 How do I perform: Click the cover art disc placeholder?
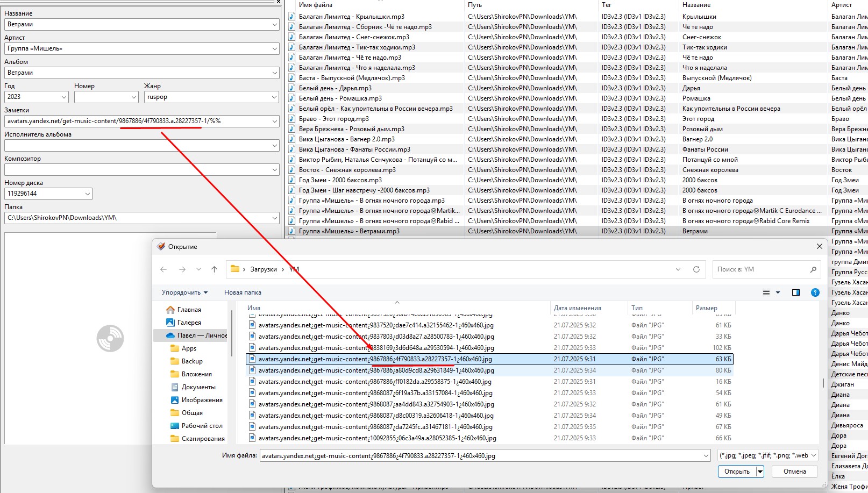pyautogui.click(x=110, y=338)
